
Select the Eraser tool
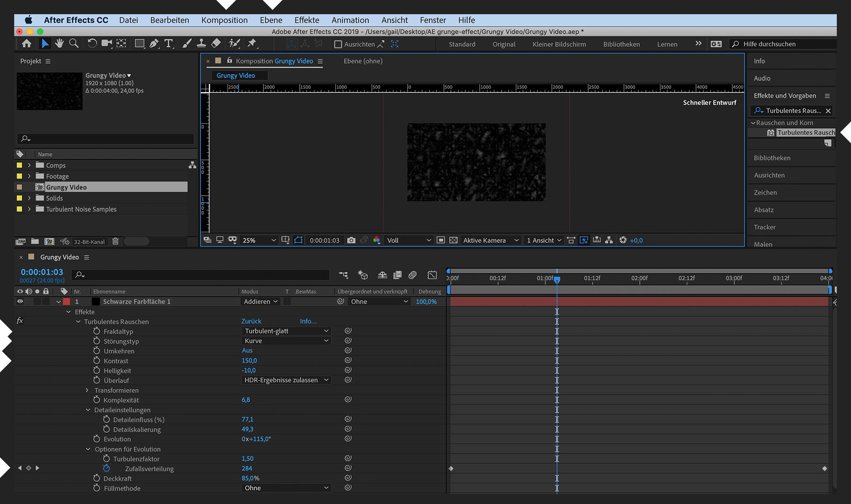click(216, 43)
